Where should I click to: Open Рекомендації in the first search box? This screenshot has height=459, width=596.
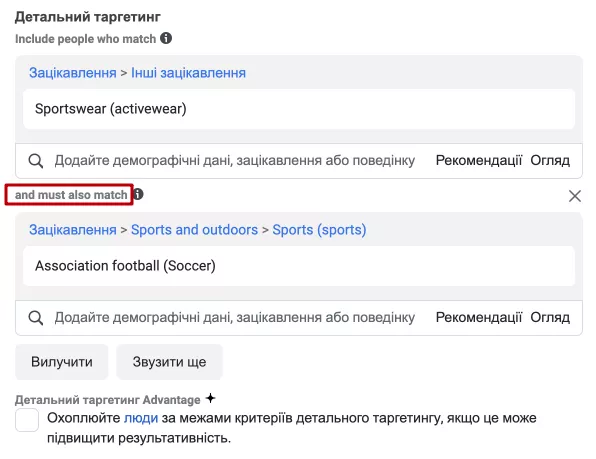pos(479,160)
